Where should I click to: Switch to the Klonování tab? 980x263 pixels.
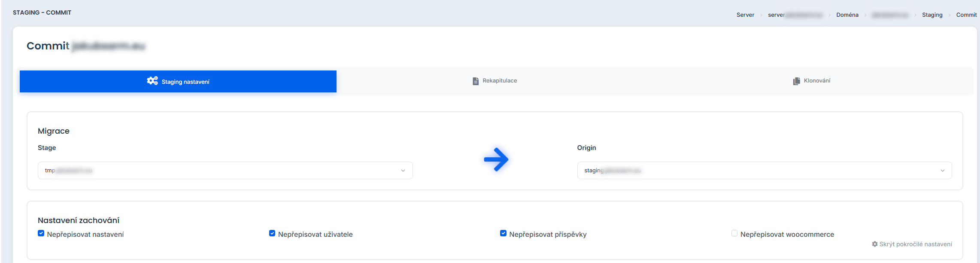(816, 81)
